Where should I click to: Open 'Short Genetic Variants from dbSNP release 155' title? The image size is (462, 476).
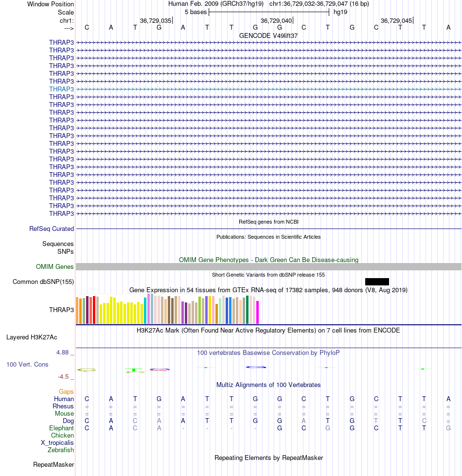point(268,275)
